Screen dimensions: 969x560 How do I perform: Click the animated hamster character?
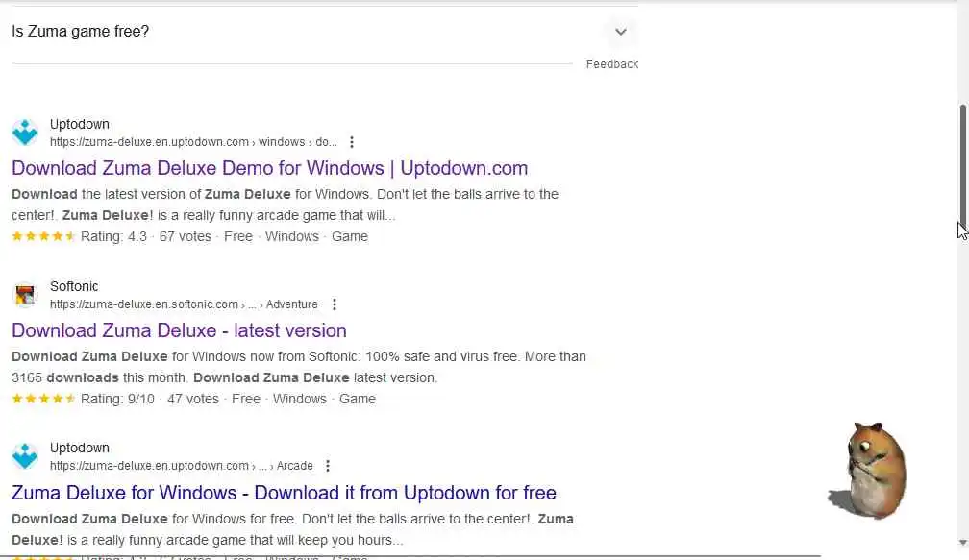(x=869, y=471)
